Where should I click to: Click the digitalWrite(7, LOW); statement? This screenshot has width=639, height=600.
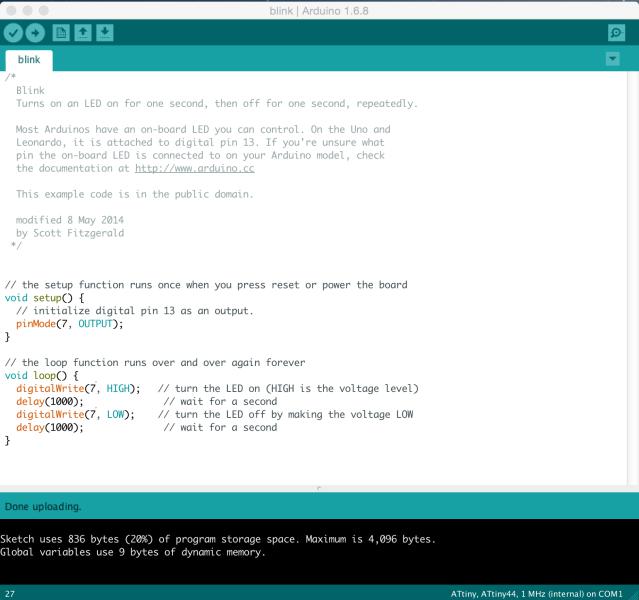[75, 415]
